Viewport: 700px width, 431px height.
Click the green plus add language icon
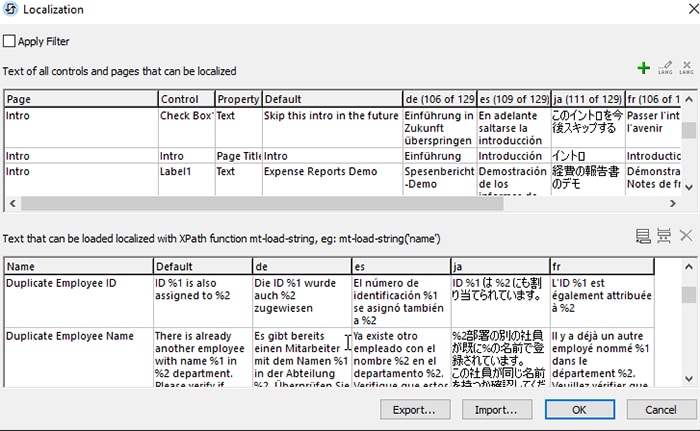(x=643, y=68)
